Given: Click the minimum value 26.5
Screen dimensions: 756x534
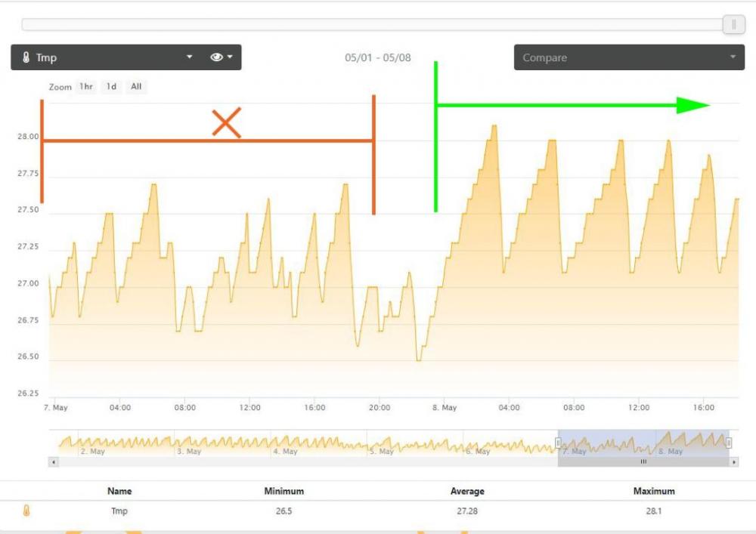Looking at the screenshot, I should pyautogui.click(x=284, y=511).
